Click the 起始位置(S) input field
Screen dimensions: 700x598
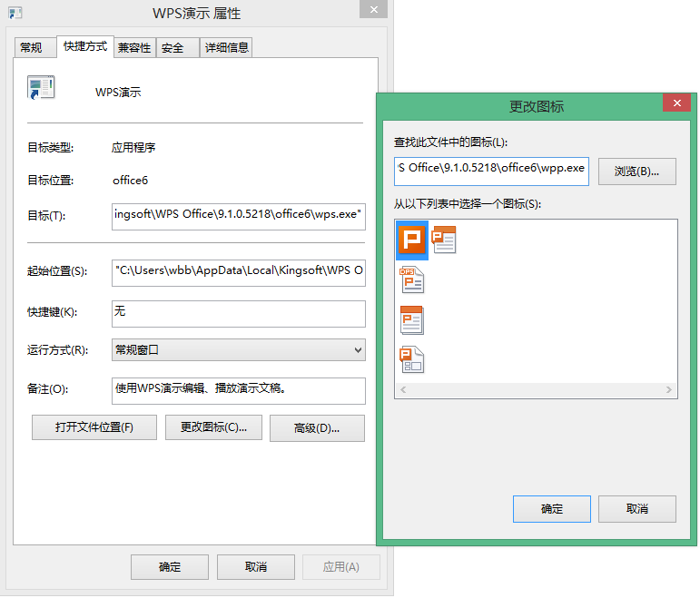(239, 272)
